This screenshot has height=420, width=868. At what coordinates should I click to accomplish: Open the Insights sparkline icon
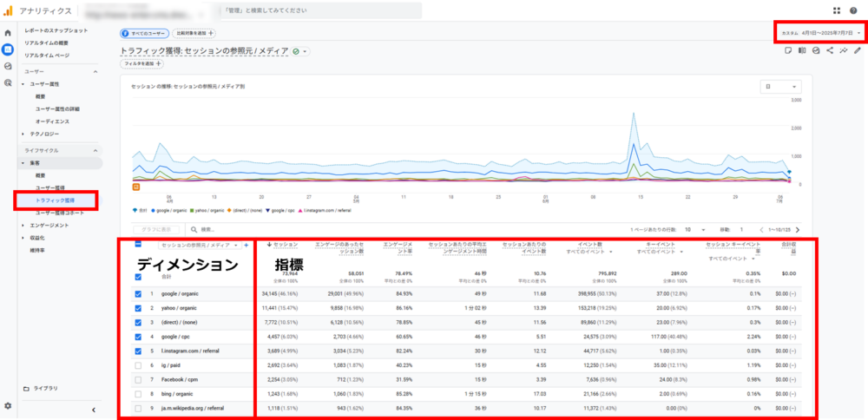tap(844, 50)
